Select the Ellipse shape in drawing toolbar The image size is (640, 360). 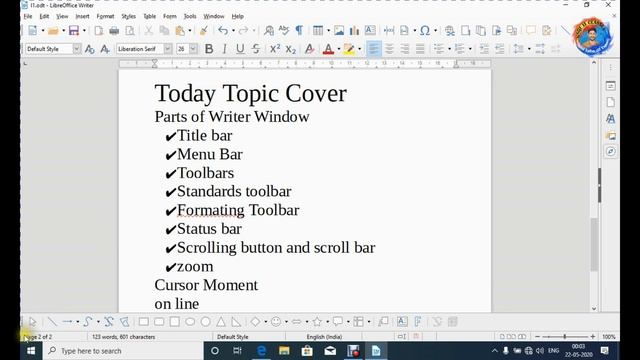tap(190, 322)
